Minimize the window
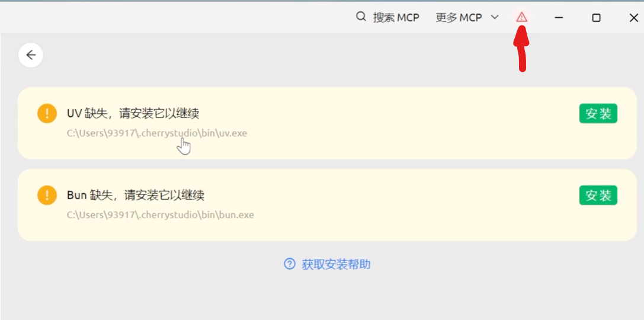This screenshot has width=644, height=320. point(558,17)
